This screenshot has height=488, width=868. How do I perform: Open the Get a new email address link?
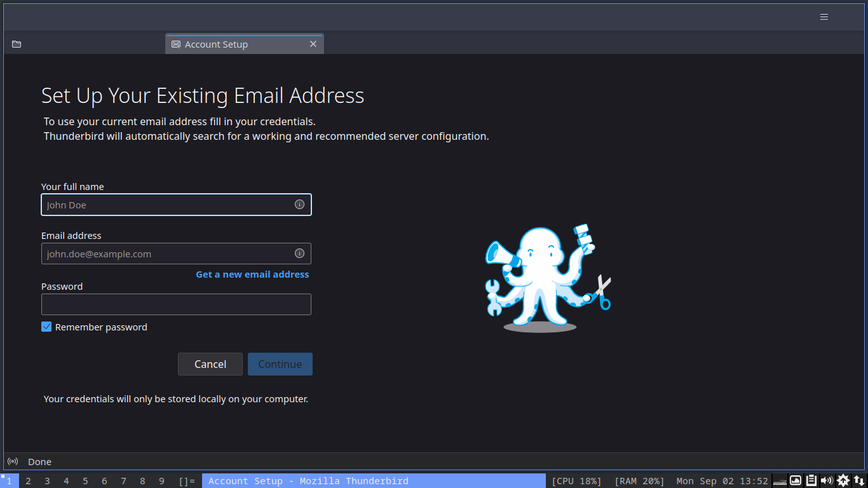(252, 274)
